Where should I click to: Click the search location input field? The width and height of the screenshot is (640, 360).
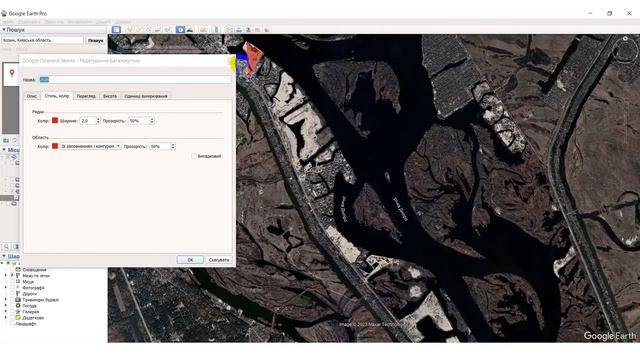42,40
